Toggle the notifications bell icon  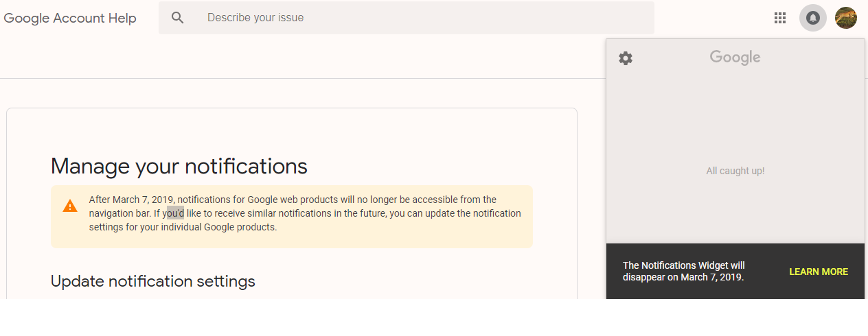pyautogui.click(x=813, y=18)
